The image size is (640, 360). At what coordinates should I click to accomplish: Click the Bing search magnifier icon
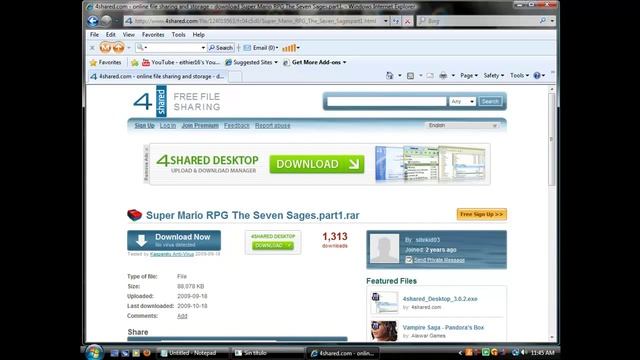coord(542,20)
